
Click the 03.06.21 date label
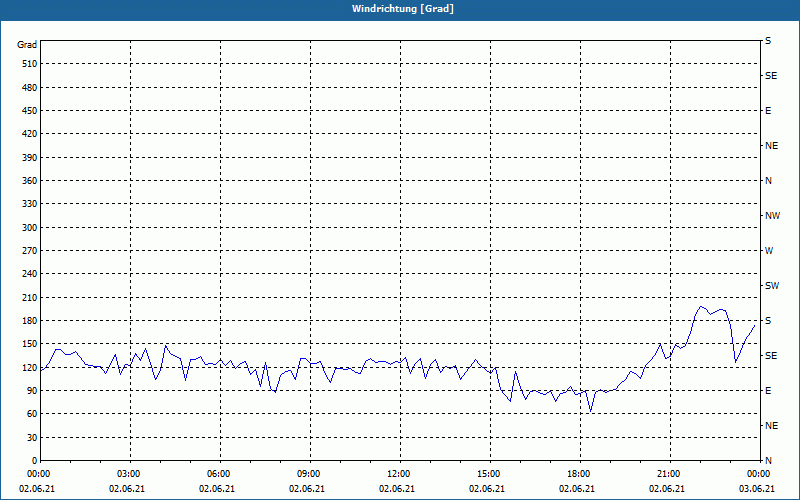[x=757, y=489]
